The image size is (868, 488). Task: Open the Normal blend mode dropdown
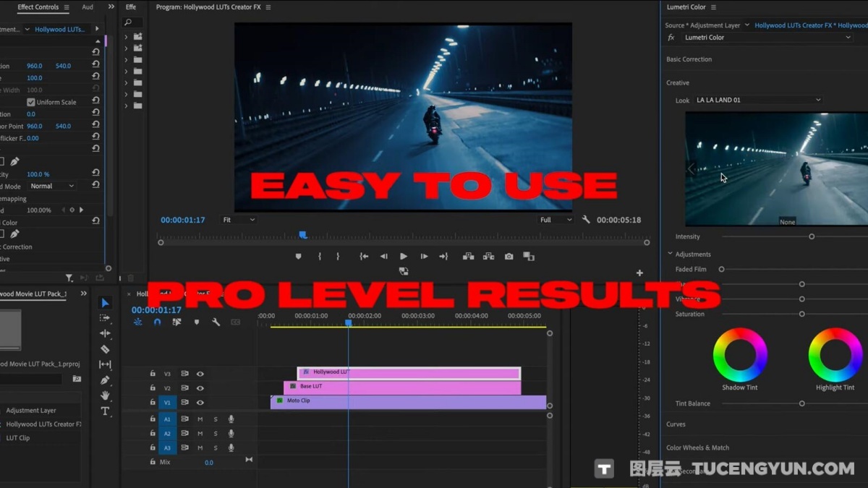tap(51, 187)
